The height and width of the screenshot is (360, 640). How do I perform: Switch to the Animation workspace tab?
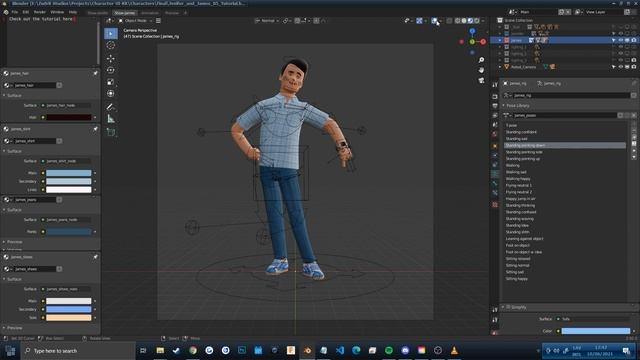(x=150, y=13)
